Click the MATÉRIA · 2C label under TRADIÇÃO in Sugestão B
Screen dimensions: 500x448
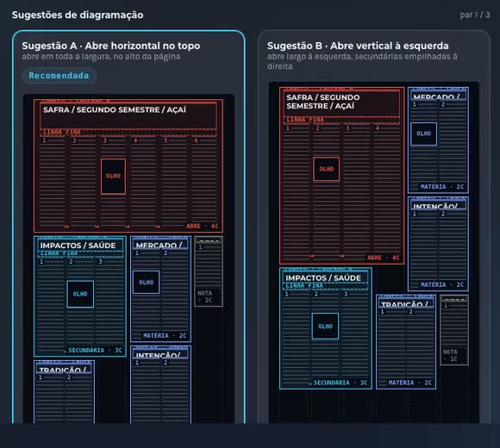(409, 383)
